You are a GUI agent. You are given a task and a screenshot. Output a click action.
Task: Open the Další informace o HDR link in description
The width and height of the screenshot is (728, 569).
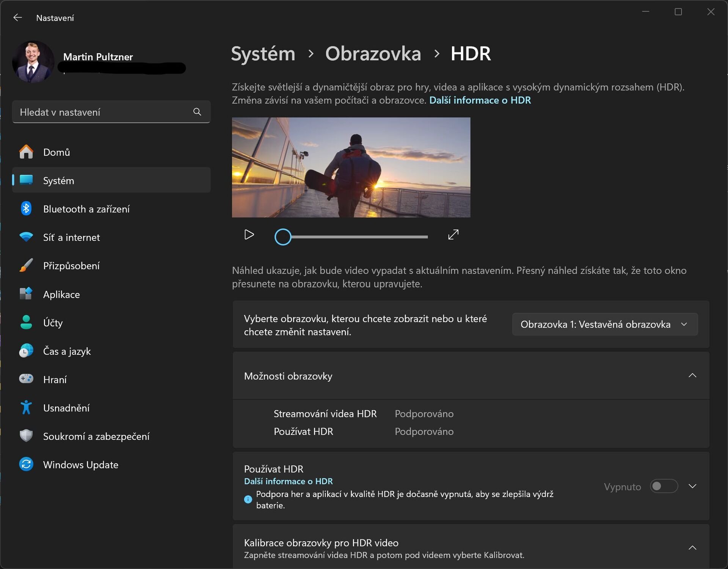480,100
